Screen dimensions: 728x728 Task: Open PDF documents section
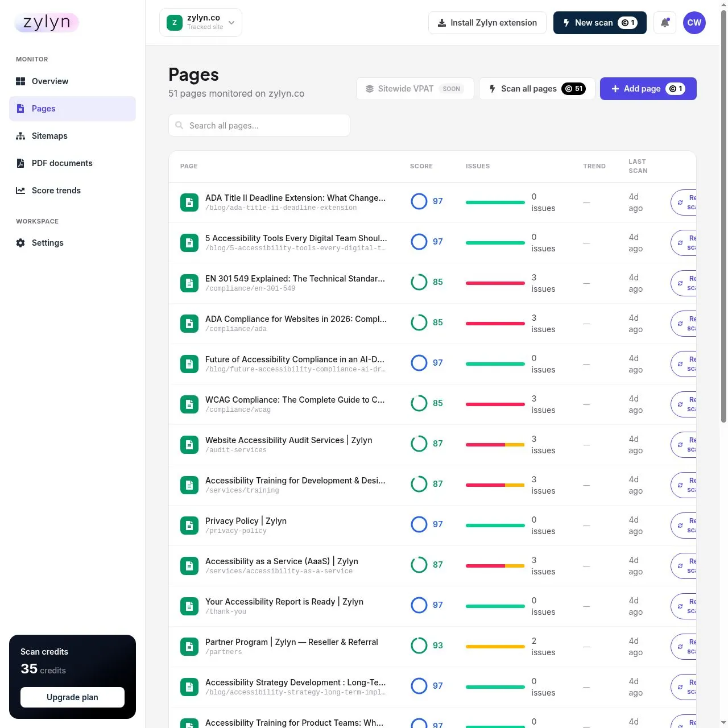pyautogui.click(x=72, y=163)
